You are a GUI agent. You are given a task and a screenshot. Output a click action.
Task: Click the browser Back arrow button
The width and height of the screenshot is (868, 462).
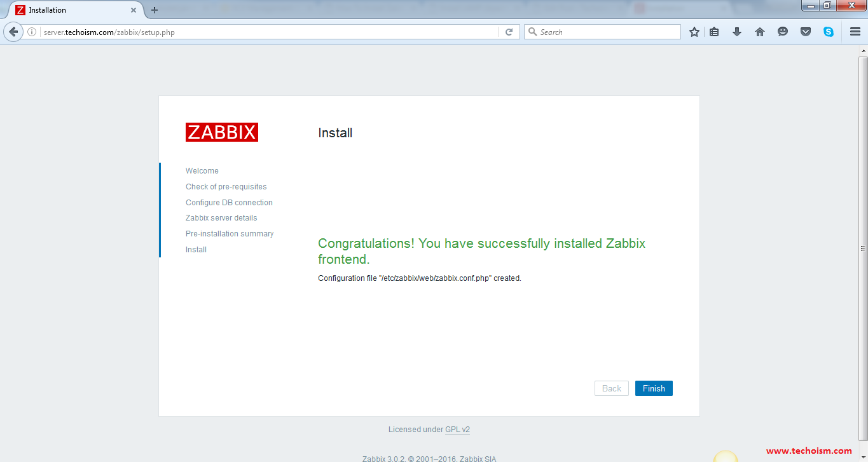[x=13, y=32]
